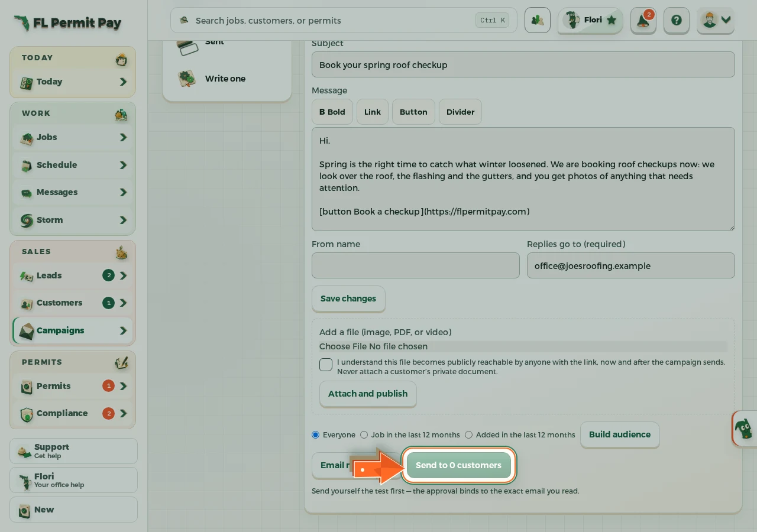The height and width of the screenshot is (532, 757).
Task: Open the Flori assistant button in top bar
Action: click(590, 21)
